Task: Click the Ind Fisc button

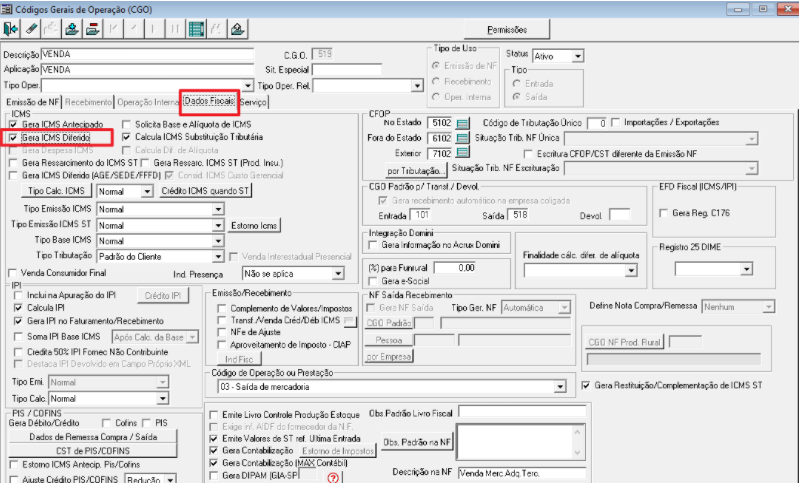Action: [239, 359]
